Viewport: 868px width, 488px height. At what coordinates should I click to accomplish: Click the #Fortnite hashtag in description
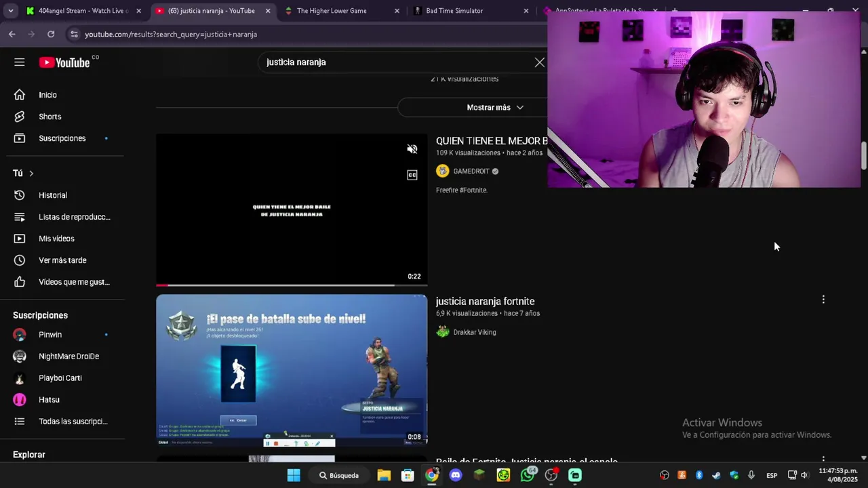coord(473,190)
